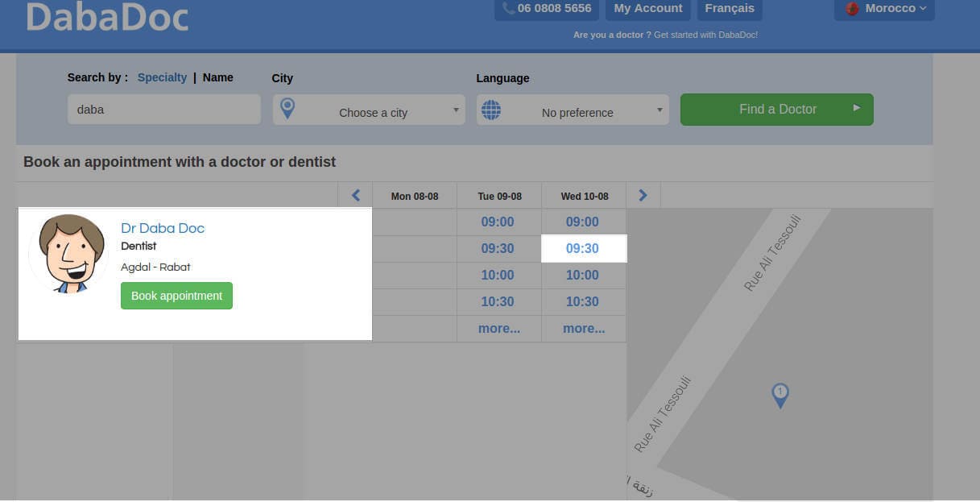
Task: Follow the 'Get started with DabaDoc!' link
Action: tap(705, 35)
